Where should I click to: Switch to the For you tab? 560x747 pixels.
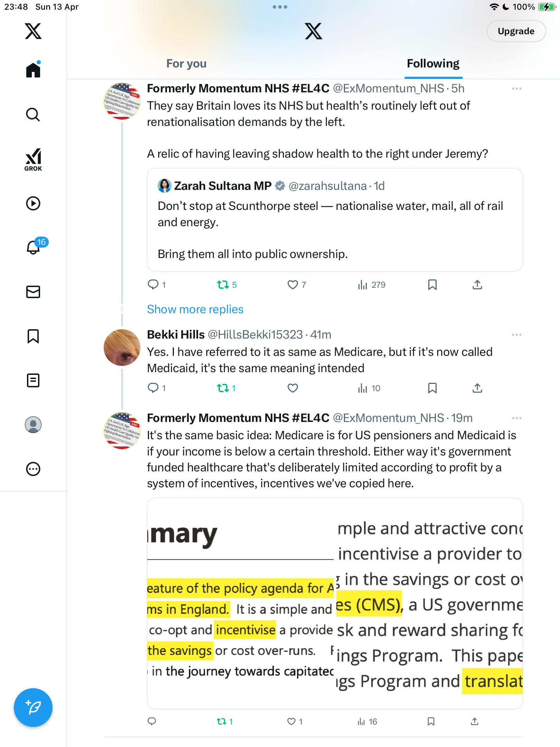[186, 64]
